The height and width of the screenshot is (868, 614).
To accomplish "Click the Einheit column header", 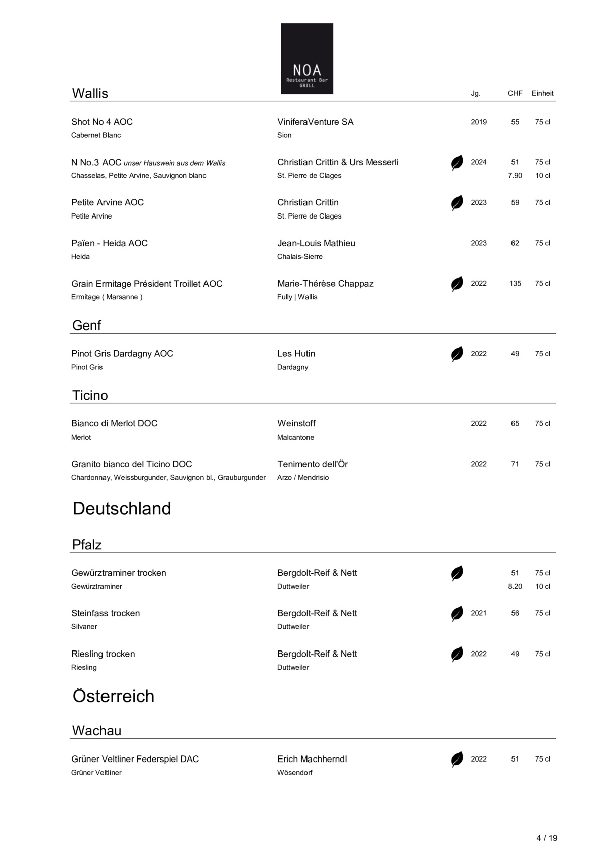I will coord(542,93).
